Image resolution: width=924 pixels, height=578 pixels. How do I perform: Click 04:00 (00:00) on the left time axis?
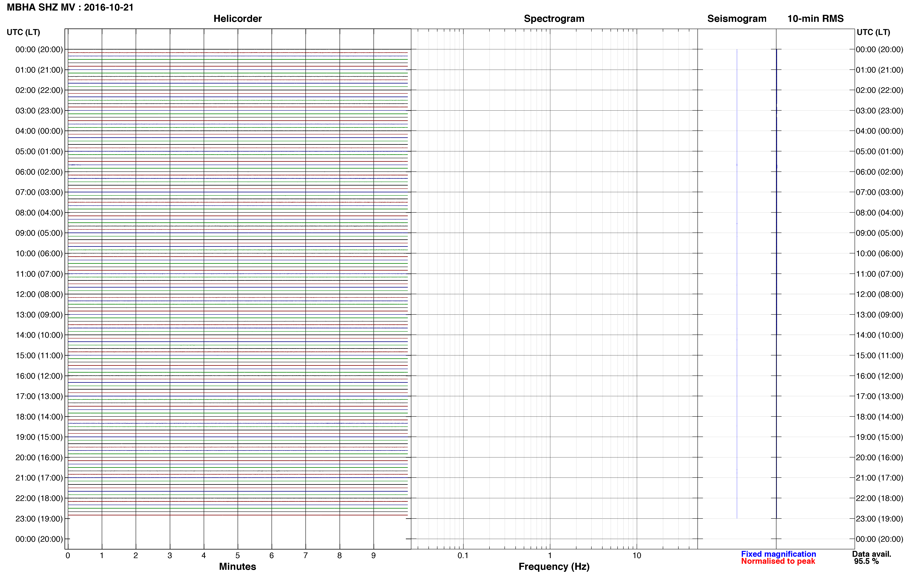tap(39, 131)
